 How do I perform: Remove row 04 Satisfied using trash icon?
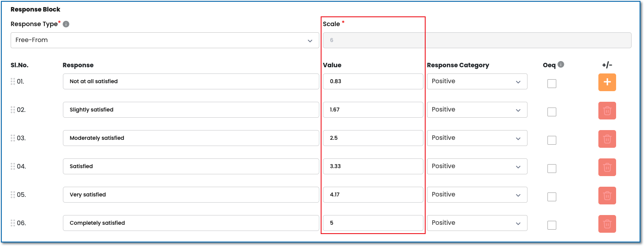pos(607,167)
